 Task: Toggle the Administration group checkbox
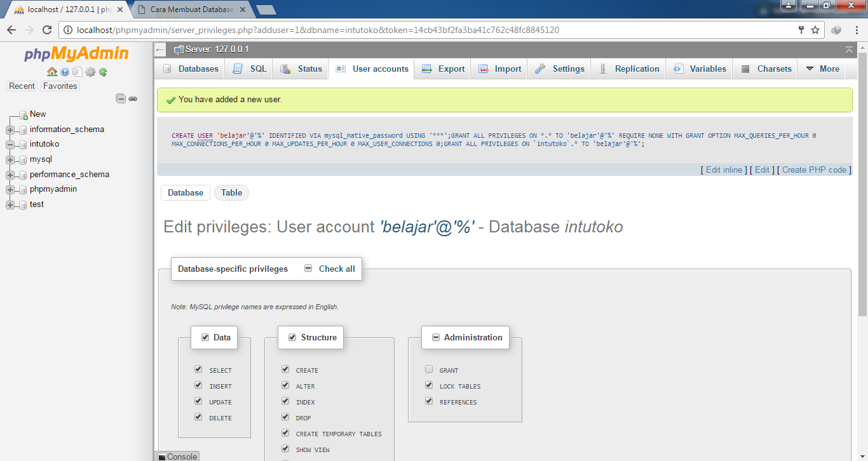436,337
